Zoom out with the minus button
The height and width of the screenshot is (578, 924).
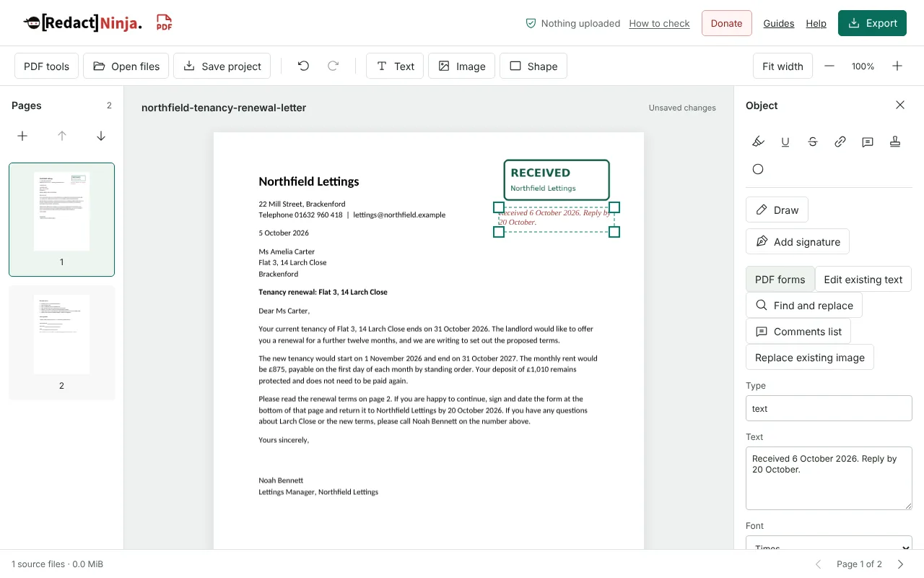pyautogui.click(x=829, y=66)
